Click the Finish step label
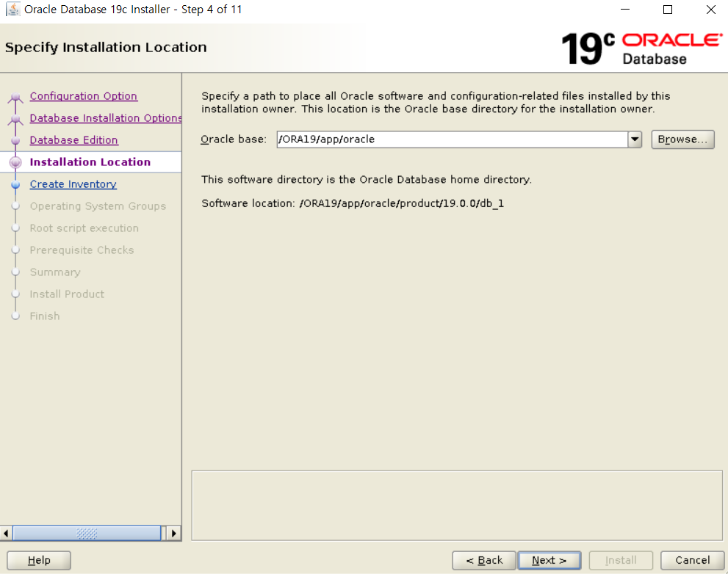The height and width of the screenshot is (574, 728). point(45,316)
